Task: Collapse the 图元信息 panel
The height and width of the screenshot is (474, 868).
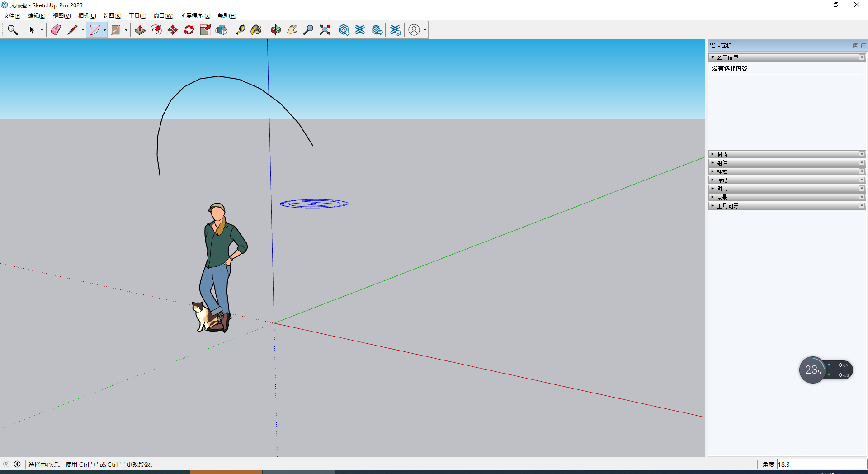Action: [727, 57]
